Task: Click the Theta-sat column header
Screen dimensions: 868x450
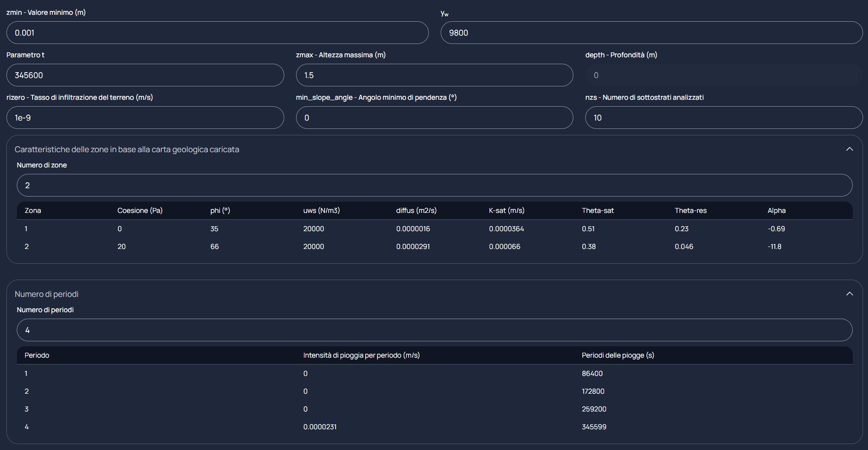Action: (x=598, y=210)
